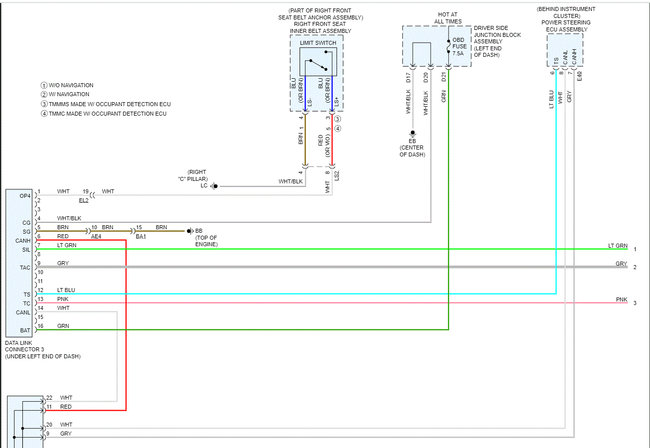
Task: Click the SG pin label
Action: tap(27, 232)
